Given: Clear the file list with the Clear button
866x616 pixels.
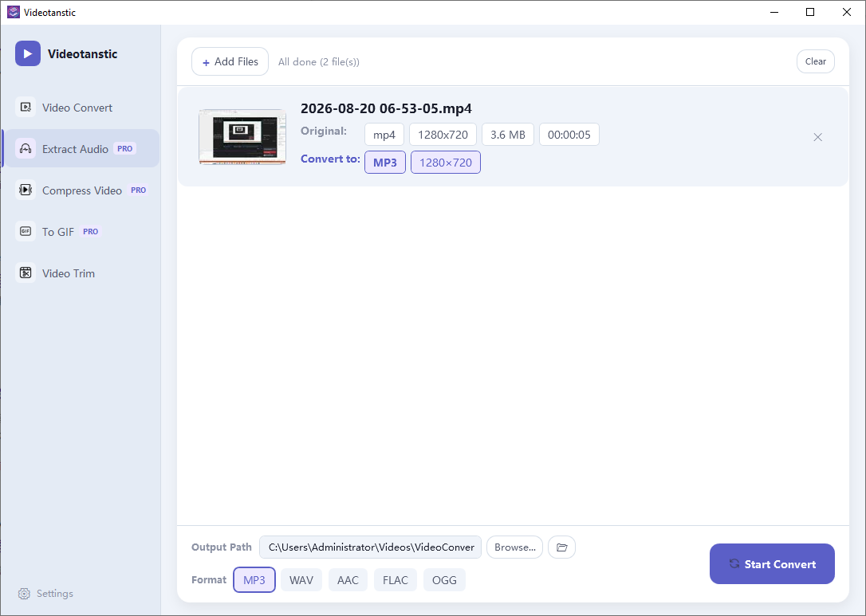Looking at the screenshot, I should pos(815,61).
